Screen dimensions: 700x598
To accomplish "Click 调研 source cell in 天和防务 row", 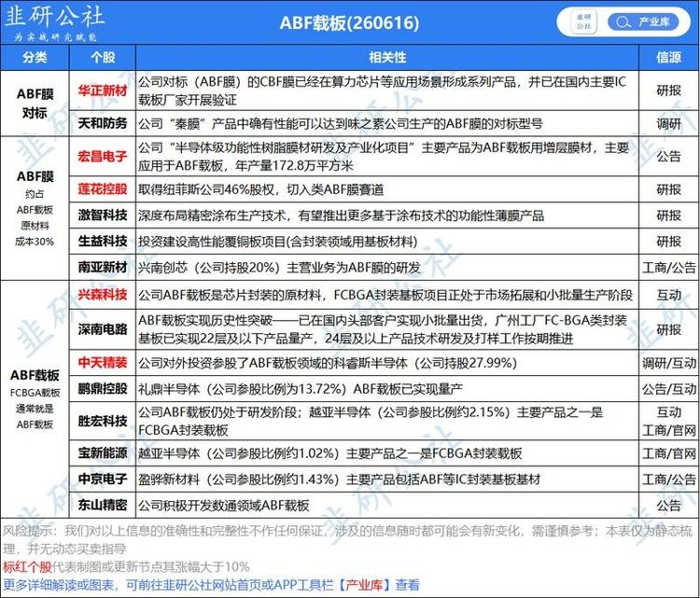I will pyautogui.click(x=668, y=124).
